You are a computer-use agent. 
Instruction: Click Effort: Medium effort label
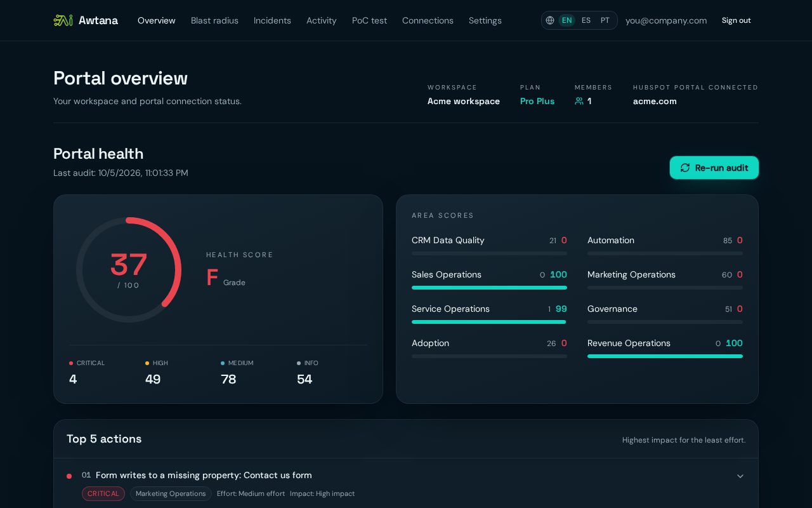251,493
